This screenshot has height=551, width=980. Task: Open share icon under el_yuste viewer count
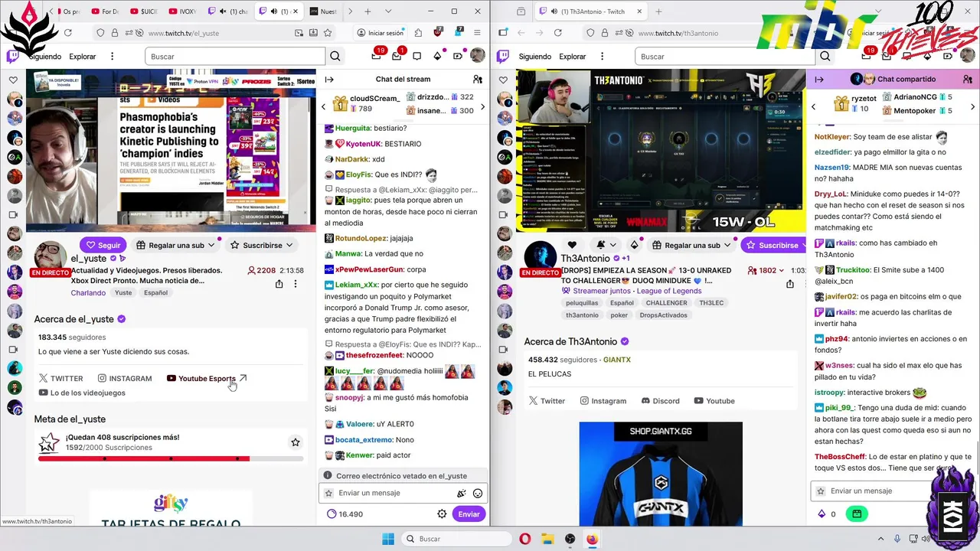(x=279, y=284)
